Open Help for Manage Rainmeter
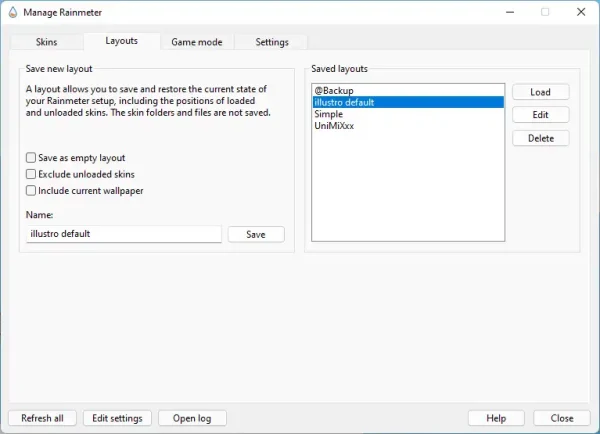 pos(496,418)
